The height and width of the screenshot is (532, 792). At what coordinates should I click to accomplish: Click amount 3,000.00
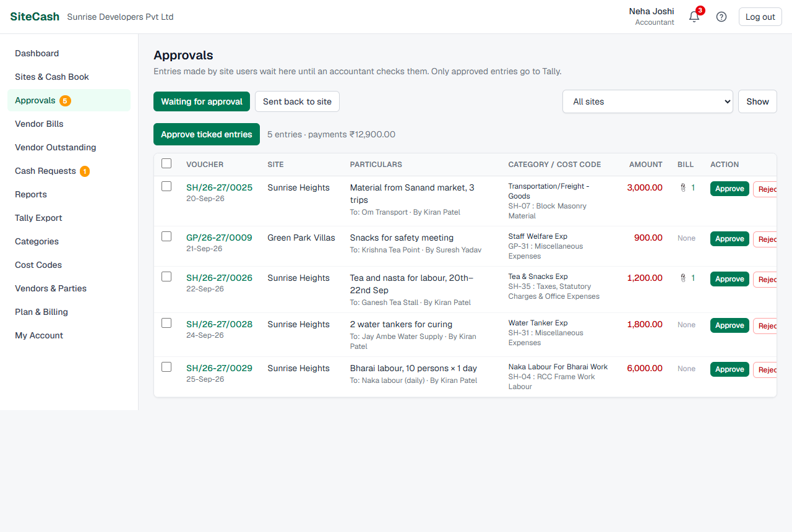(645, 187)
